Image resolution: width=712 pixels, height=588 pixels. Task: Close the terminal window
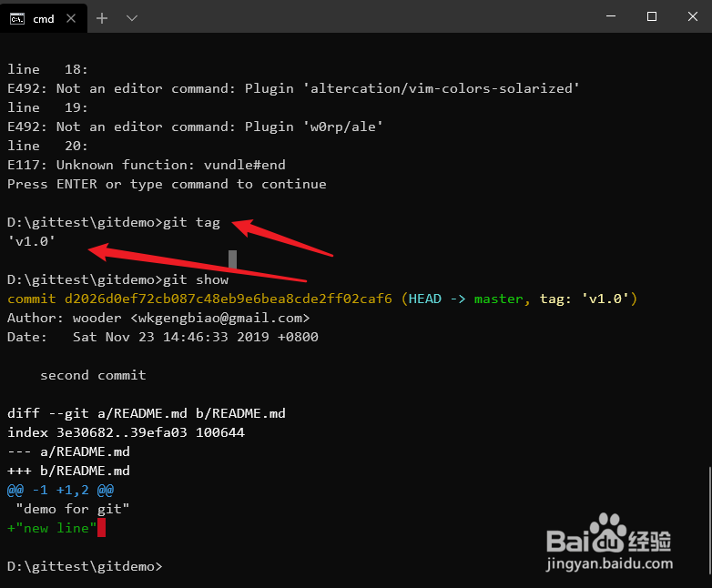(x=693, y=16)
